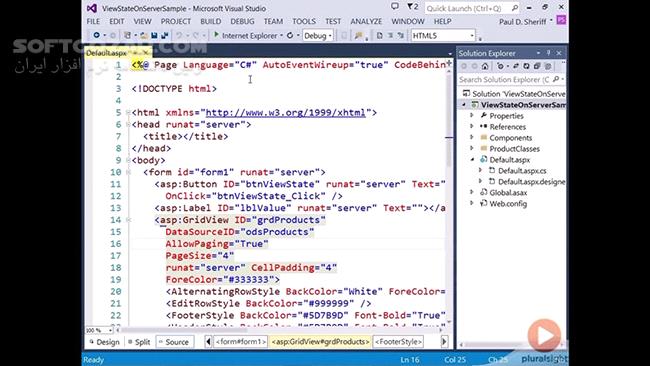
Task: Click the FooterStyle breadcrumb
Action: [398, 342]
